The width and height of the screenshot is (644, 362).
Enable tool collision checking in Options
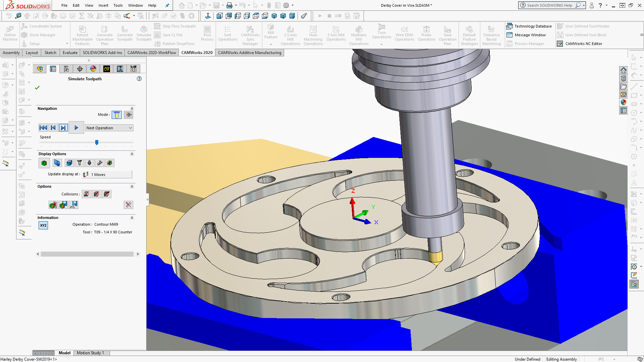(87, 194)
